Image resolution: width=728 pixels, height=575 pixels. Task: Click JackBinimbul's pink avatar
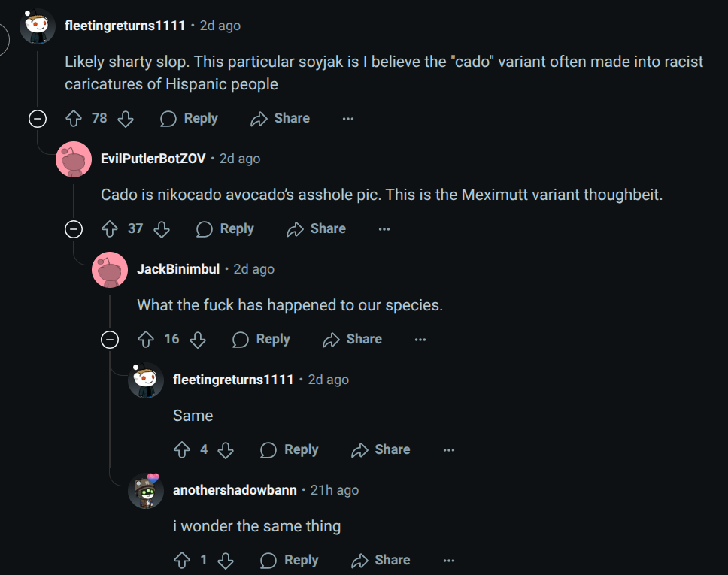pyautogui.click(x=110, y=269)
